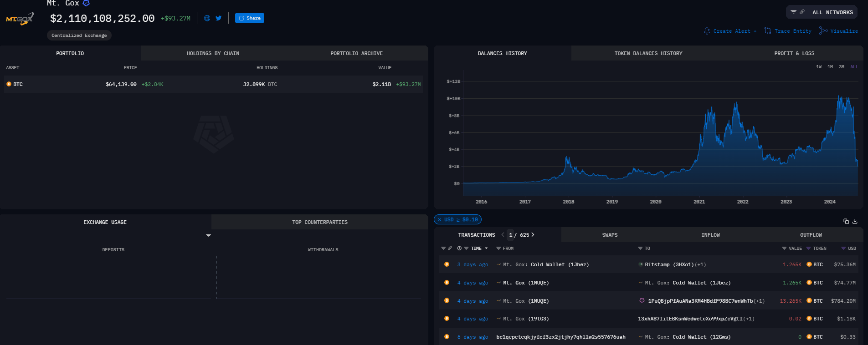Expand the TIME sort dropdown arrow

pos(486,249)
